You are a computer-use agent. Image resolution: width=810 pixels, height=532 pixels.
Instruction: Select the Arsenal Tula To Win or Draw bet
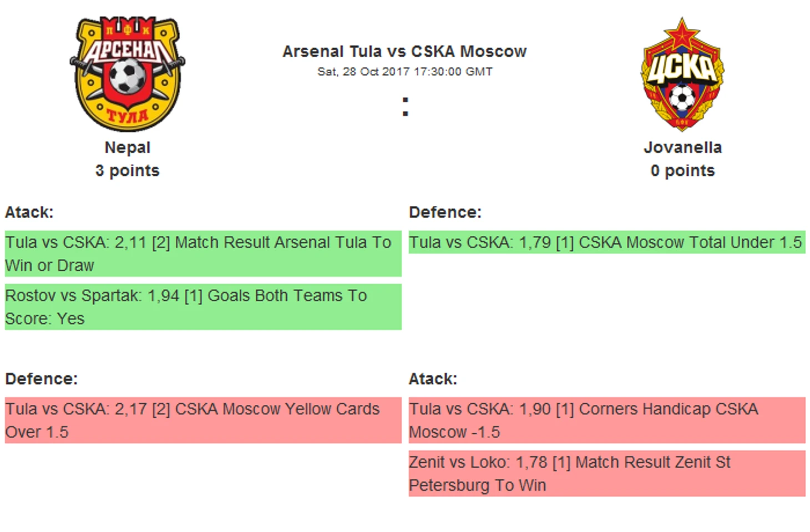point(203,254)
